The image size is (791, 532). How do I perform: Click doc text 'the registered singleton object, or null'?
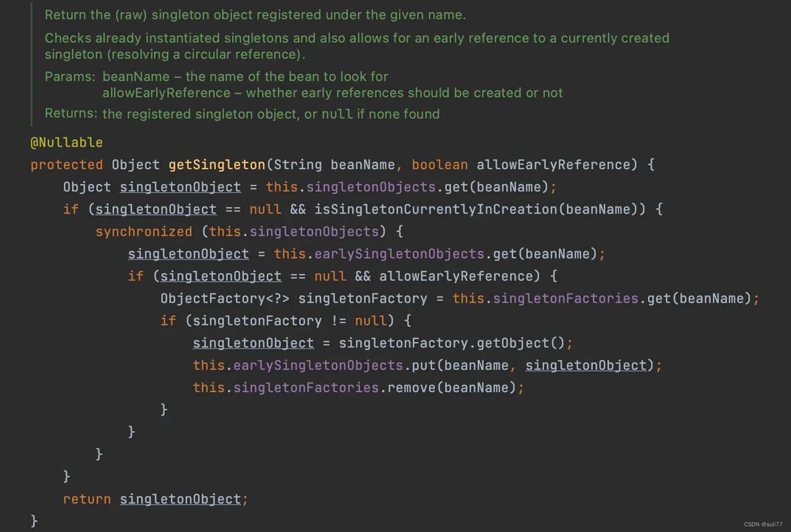coord(271,114)
